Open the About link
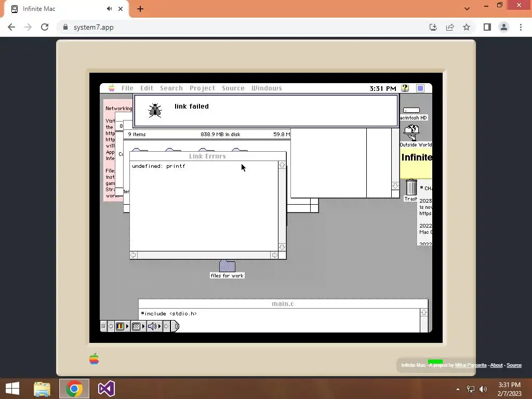The height and width of the screenshot is (399, 532). click(496, 365)
